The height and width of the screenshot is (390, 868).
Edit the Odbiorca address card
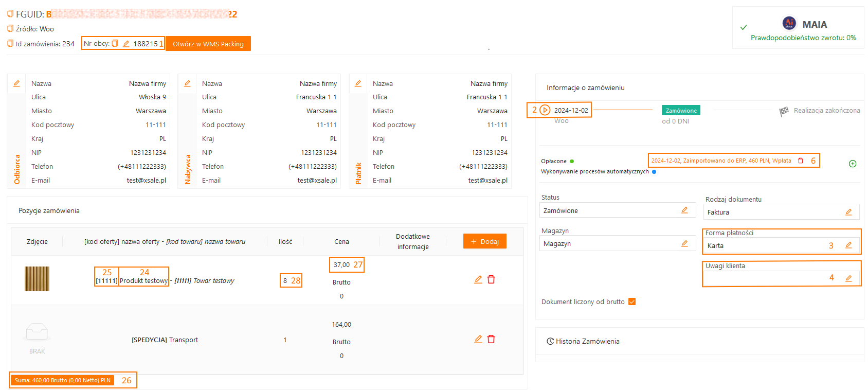tap(16, 83)
